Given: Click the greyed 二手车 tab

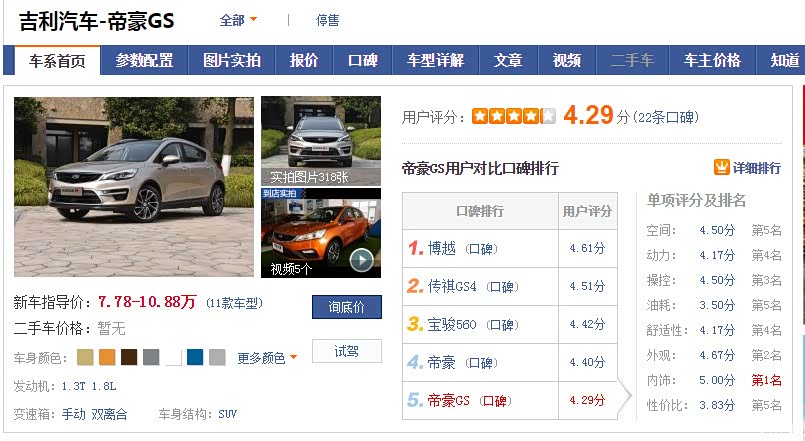Looking at the screenshot, I should click(x=632, y=61).
